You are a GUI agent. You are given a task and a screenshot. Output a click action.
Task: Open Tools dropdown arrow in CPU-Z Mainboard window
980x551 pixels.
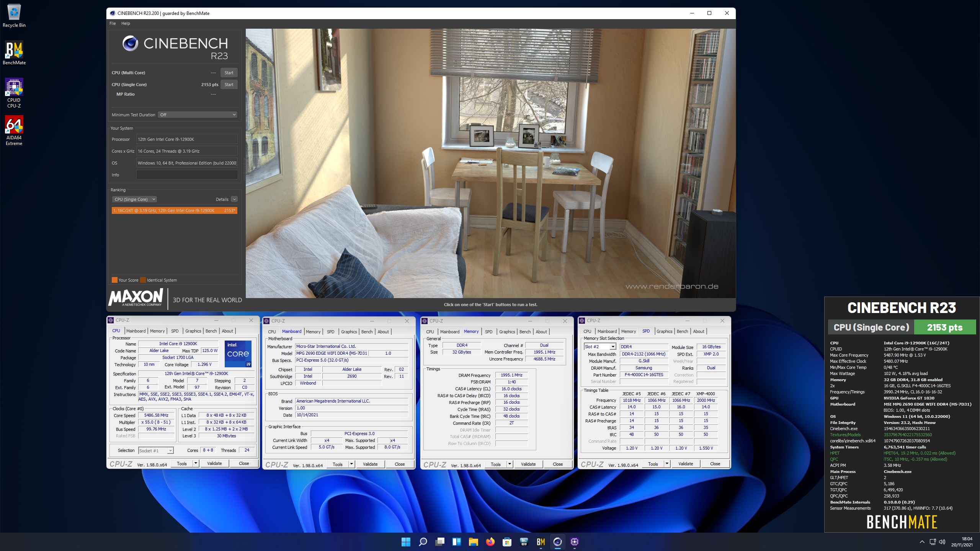tap(351, 464)
